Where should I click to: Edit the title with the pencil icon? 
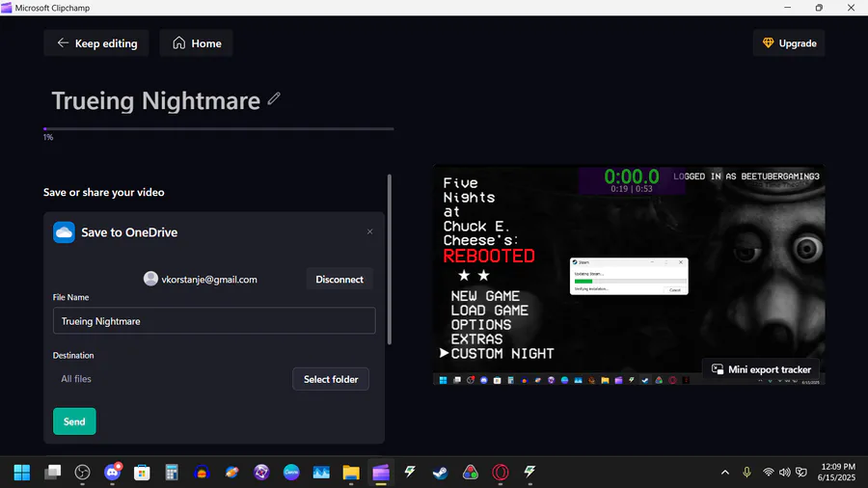tap(274, 99)
